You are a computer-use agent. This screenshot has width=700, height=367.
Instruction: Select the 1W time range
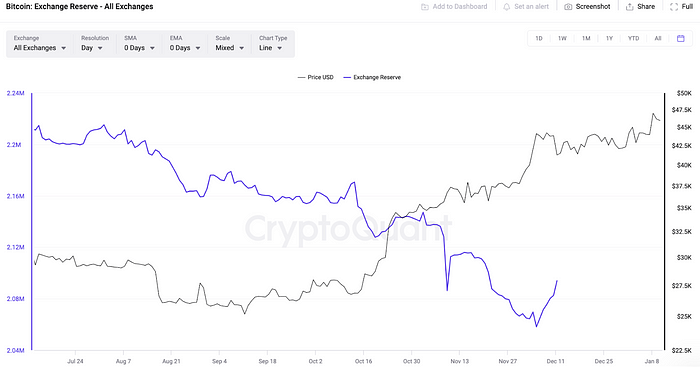[562, 38]
